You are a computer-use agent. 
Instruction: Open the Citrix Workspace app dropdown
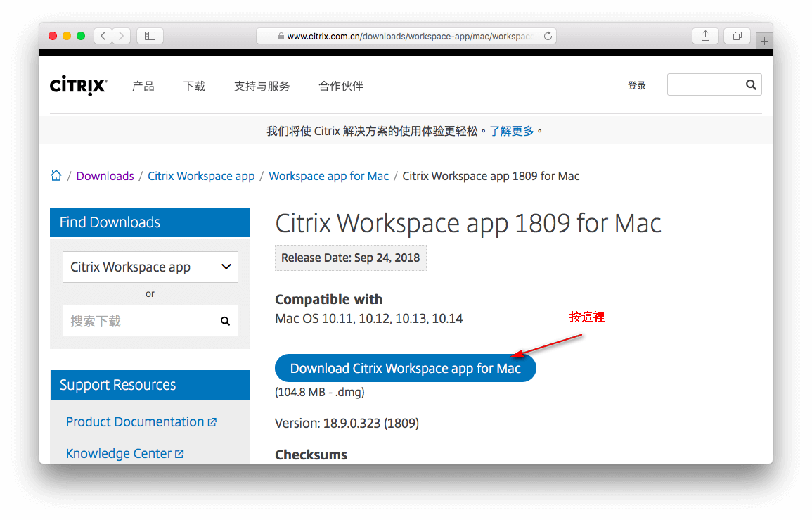[x=150, y=267]
